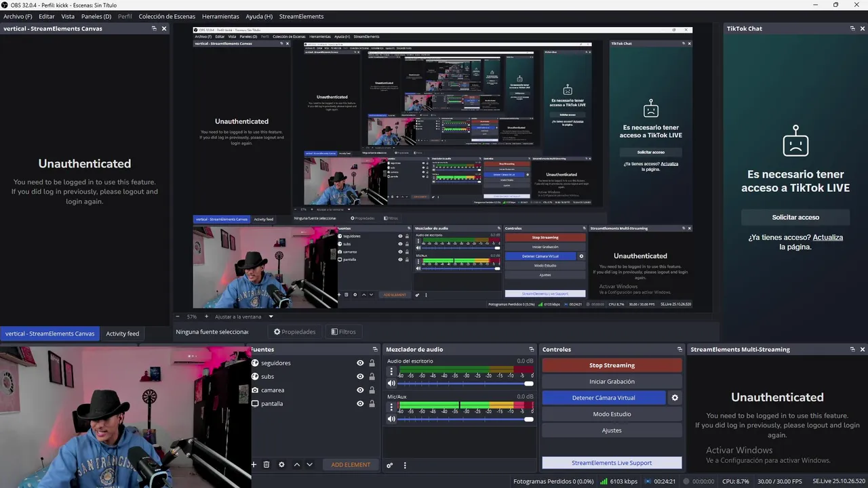Image resolution: width=868 pixels, height=488 pixels.
Task: Open the Ayuda (H) menu
Action: 259,16
